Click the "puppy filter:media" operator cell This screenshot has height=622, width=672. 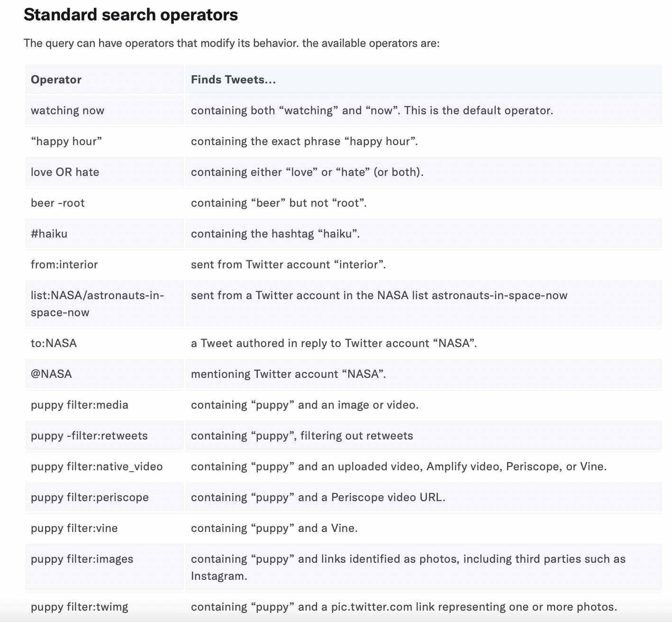[80, 405]
